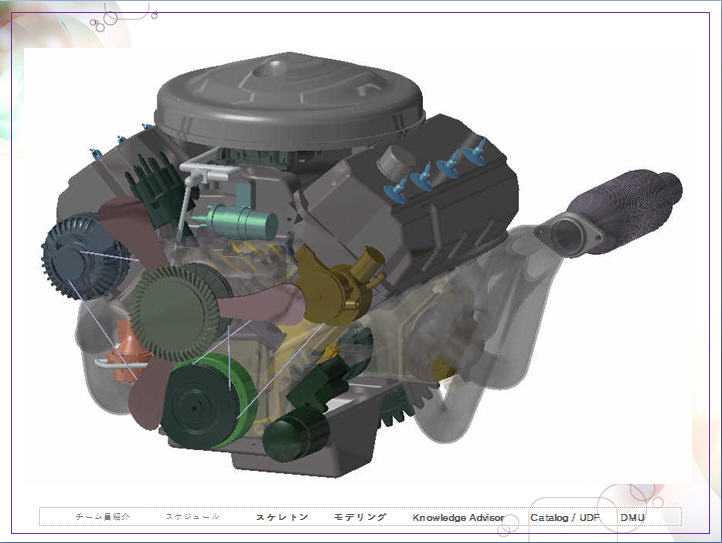Select スケルトン in the navigation bar

(282, 517)
